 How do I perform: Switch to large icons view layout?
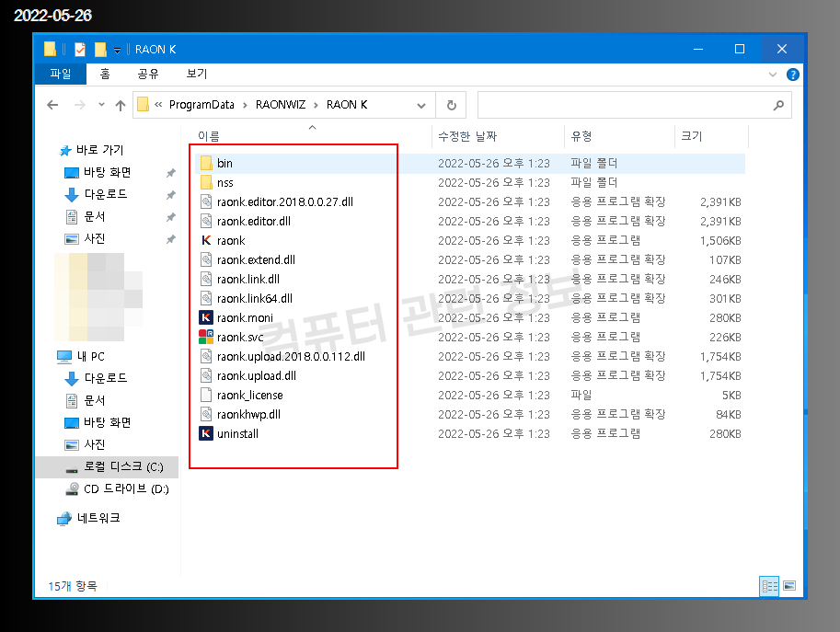(789, 586)
